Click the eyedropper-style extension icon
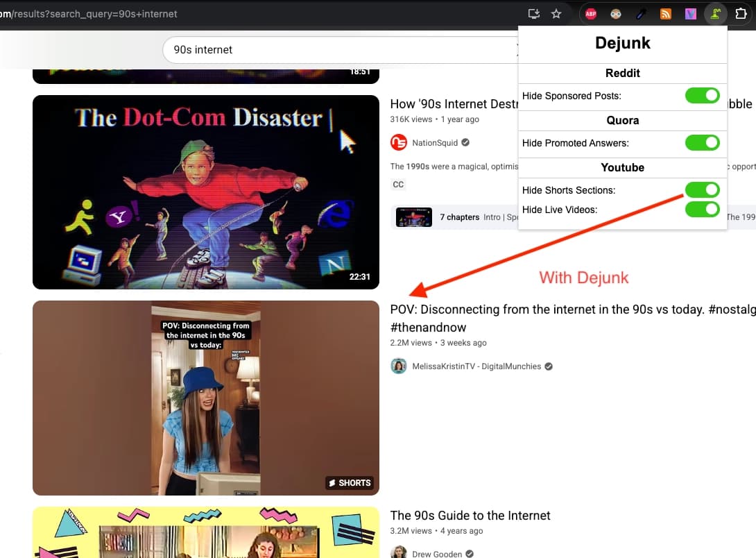 coord(641,13)
